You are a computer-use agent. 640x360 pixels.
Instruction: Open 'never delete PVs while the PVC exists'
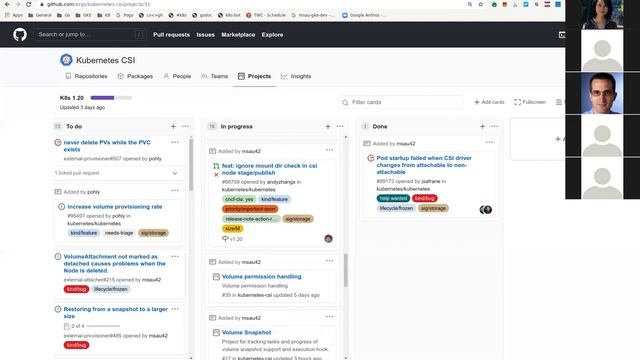point(107,146)
